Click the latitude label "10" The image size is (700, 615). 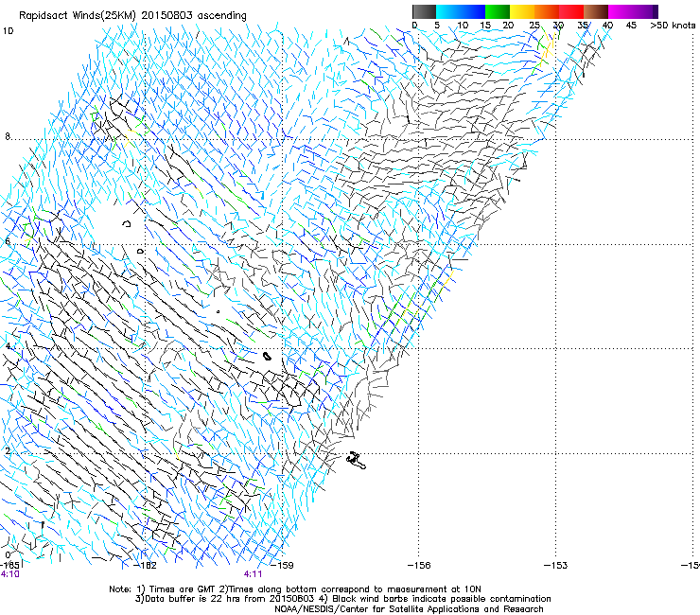coord(8,31)
